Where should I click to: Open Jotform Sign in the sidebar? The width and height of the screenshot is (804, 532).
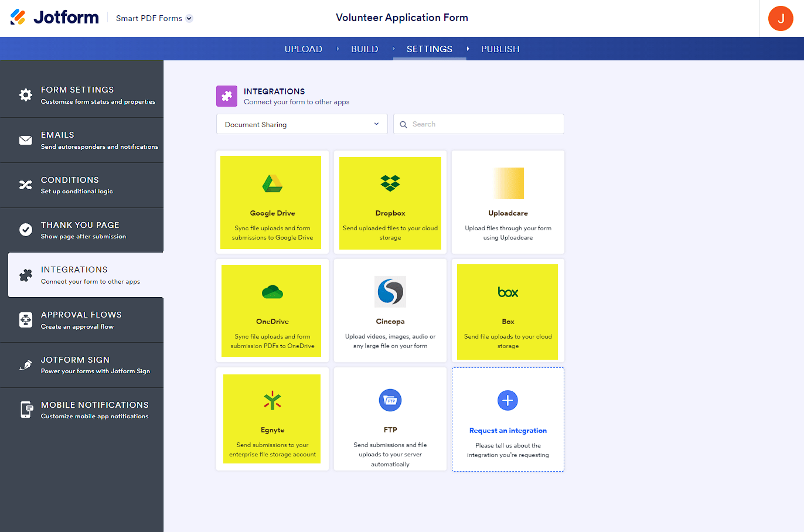pyautogui.click(x=81, y=365)
